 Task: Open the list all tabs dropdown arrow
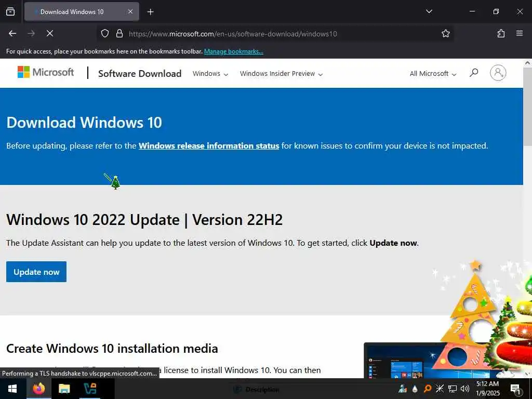[x=429, y=11]
